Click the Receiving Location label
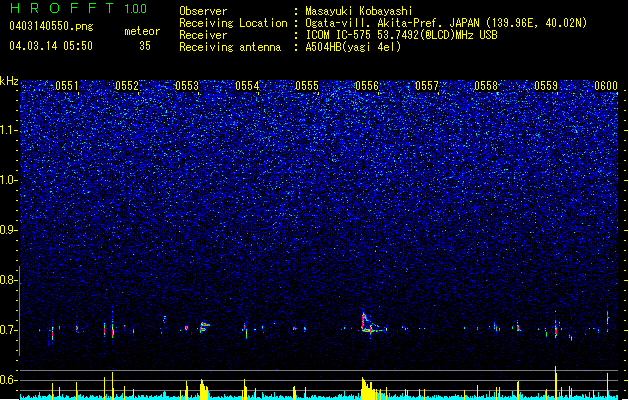 233,23
